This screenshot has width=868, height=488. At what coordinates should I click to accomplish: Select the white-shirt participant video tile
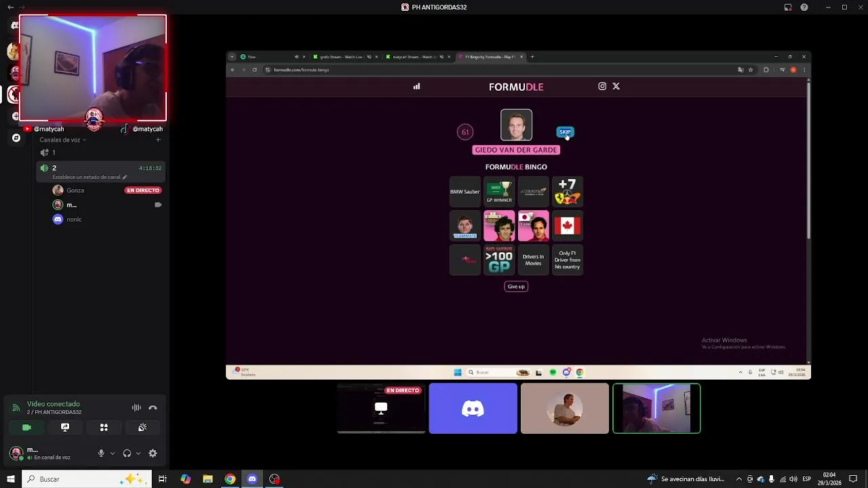coord(565,408)
